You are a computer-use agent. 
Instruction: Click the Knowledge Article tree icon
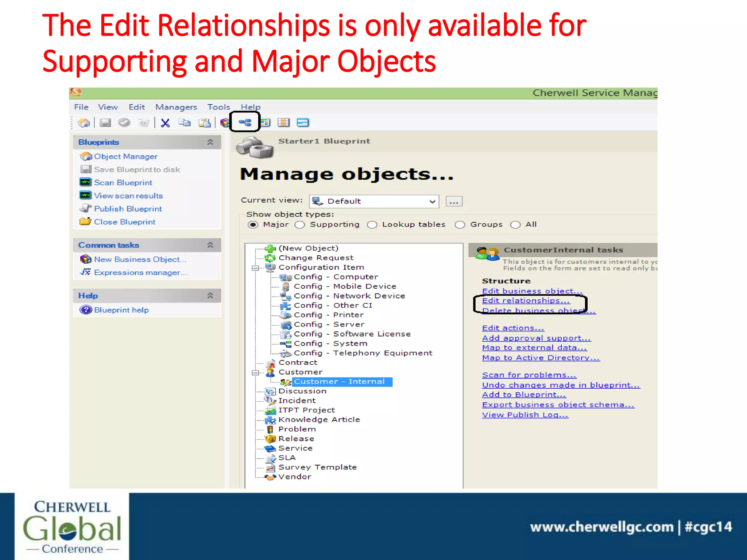point(270,420)
